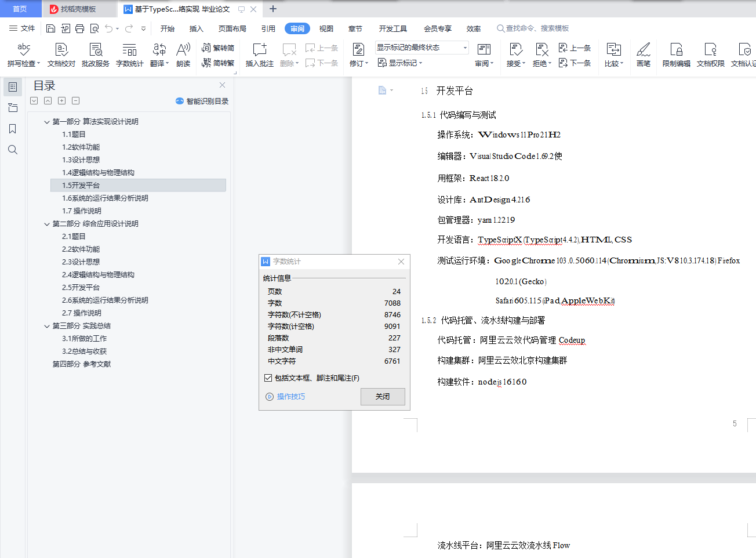Click 智能识别目录 smart outline detection

(x=202, y=101)
